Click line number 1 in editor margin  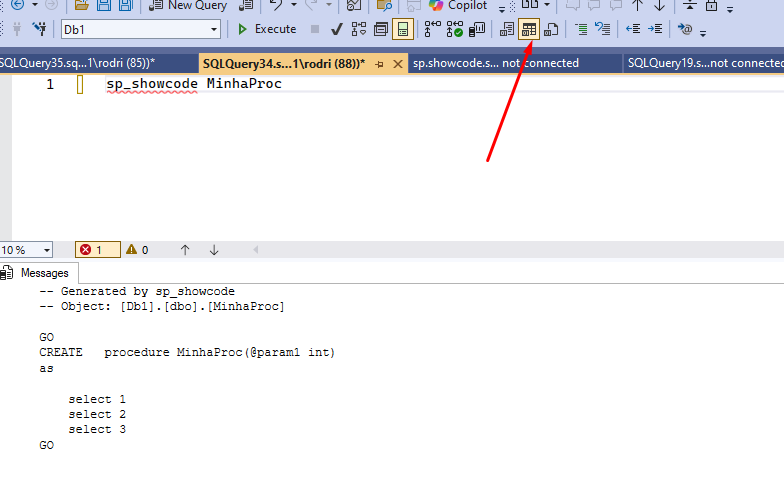[50, 84]
